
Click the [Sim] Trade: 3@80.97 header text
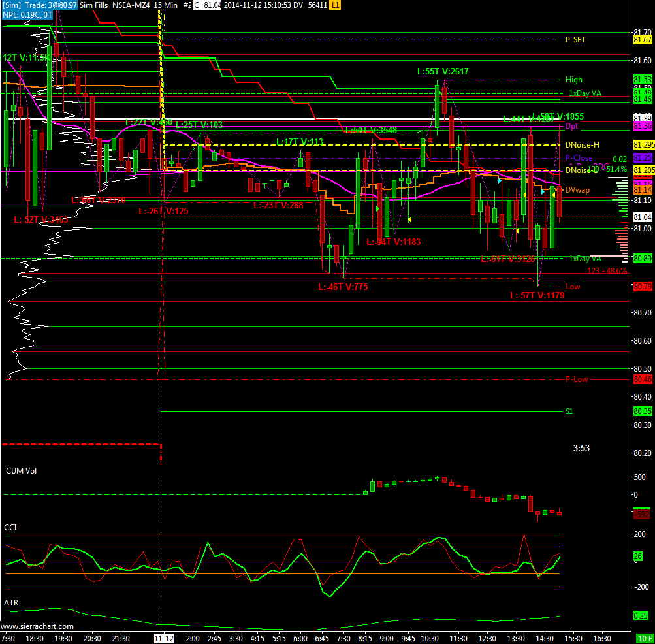tap(39, 5)
